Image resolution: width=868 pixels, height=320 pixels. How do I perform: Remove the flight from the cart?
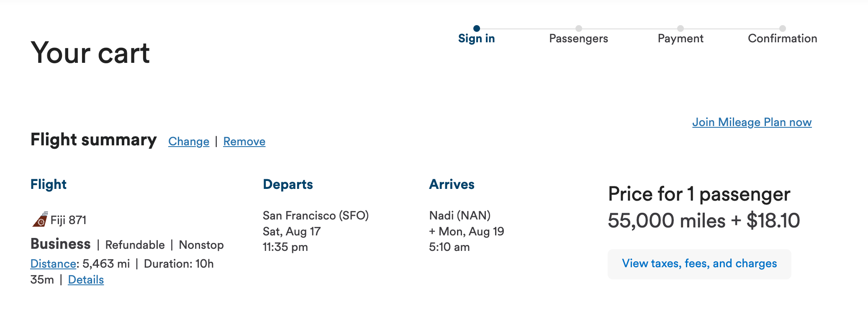tap(244, 141)
